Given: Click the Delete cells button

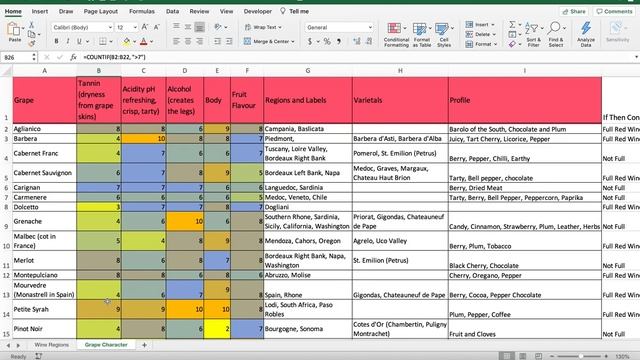Looking at the screenshot, I should click(480, 34).
